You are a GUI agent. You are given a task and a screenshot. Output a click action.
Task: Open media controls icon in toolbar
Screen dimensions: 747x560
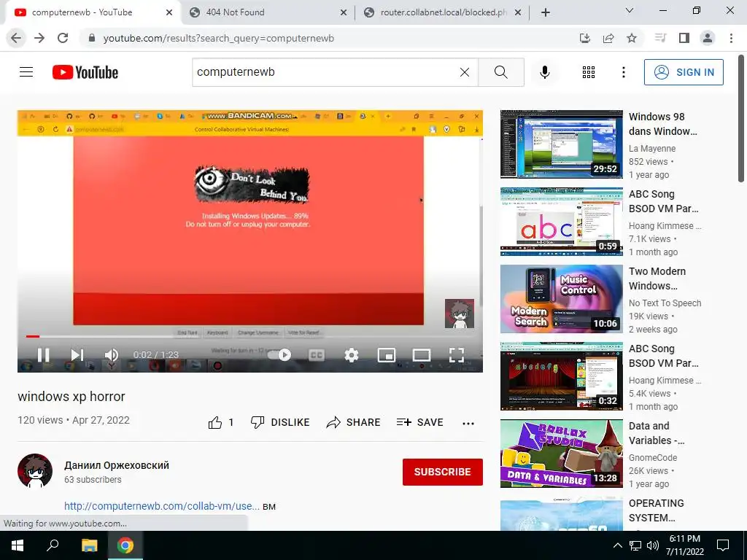660,38
